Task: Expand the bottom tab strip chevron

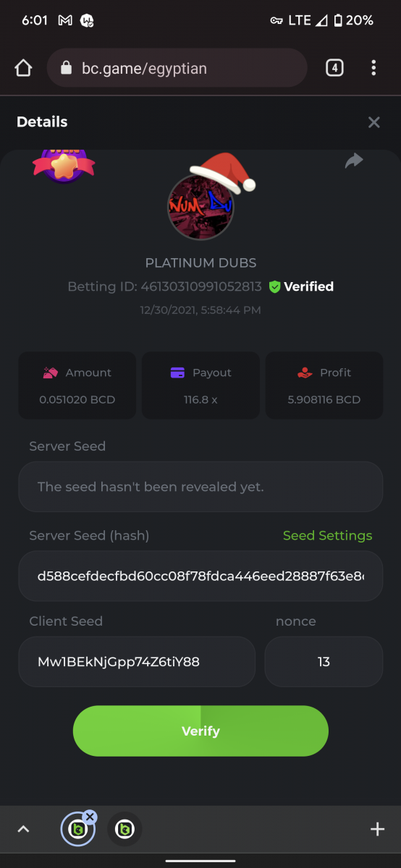Action: (x=23, y=830)
